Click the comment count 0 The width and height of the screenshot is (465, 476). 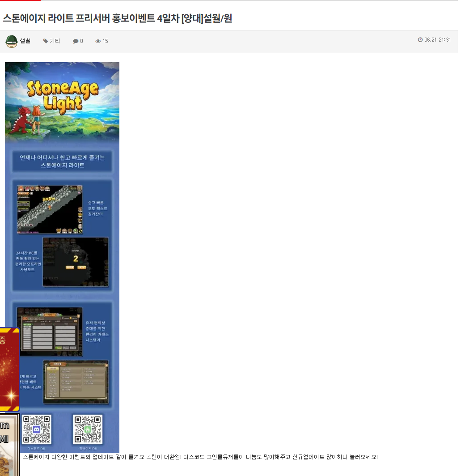[81, 41]
